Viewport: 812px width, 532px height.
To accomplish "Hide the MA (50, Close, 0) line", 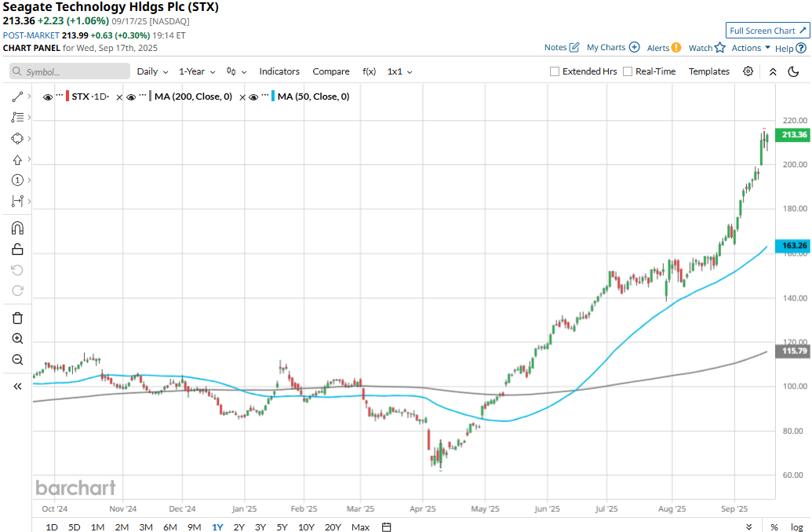I will point(253,97).
